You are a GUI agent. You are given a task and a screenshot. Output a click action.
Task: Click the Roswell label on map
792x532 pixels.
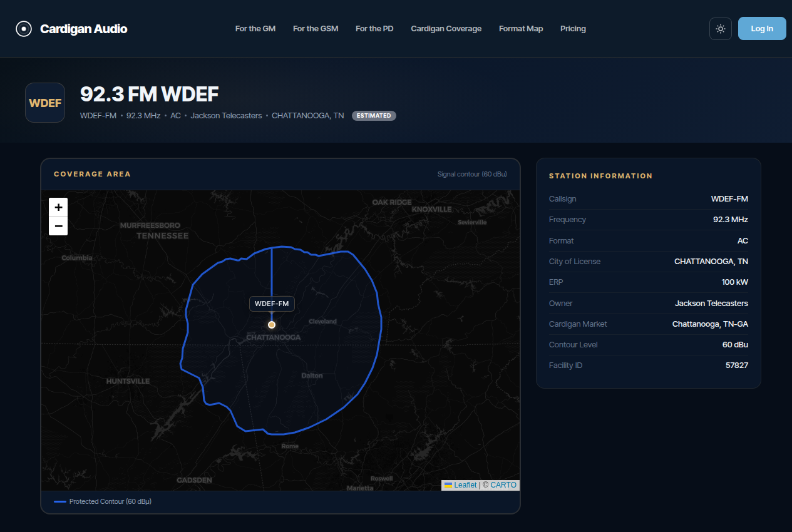(382, 478)
